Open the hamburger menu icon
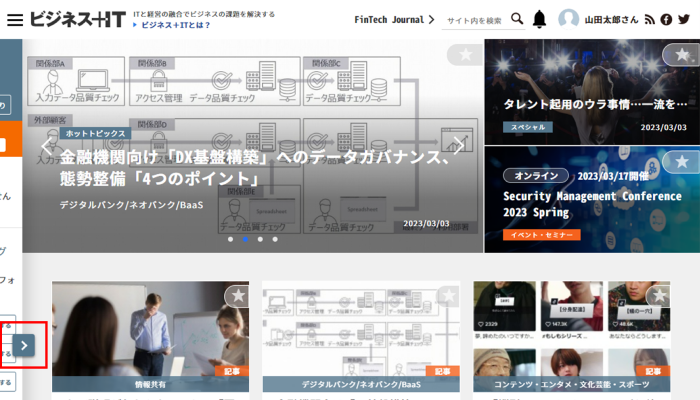 click(15, 20)
